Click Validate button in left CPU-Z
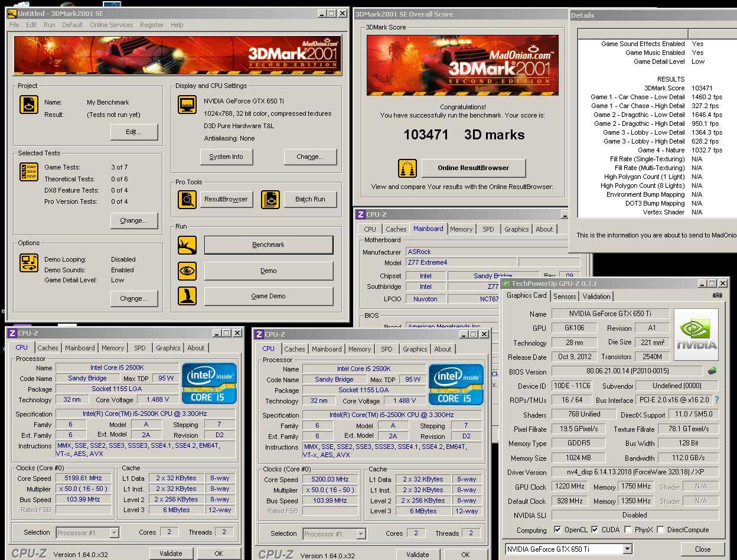Viewport: 737px width, 560px height. [171, 554]
